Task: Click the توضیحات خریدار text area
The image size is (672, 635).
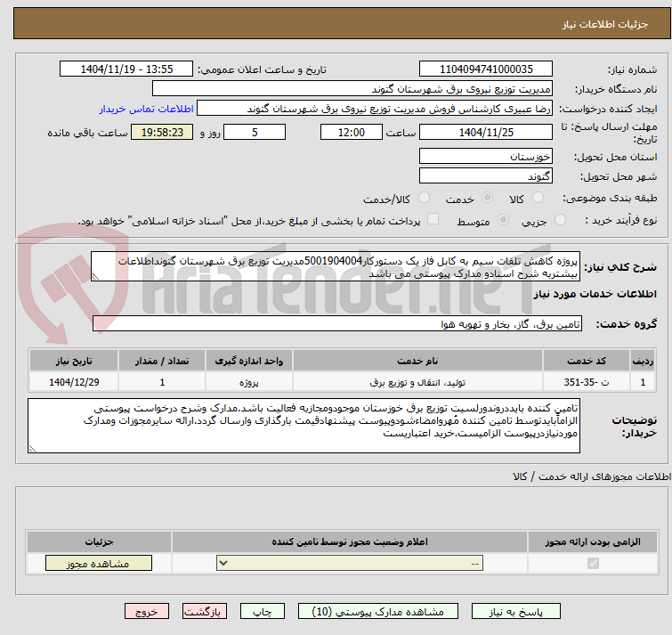Action: click(x=304, y=426)
